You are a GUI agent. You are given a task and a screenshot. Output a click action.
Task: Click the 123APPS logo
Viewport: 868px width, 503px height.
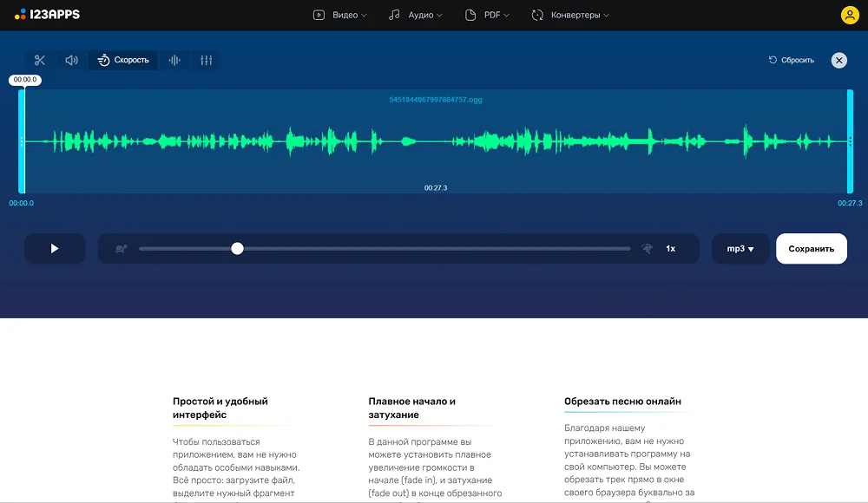(49, 15)
